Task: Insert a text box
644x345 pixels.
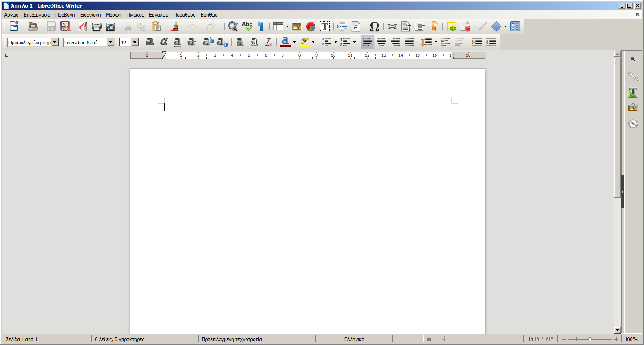Action: (x=325, y=26)
